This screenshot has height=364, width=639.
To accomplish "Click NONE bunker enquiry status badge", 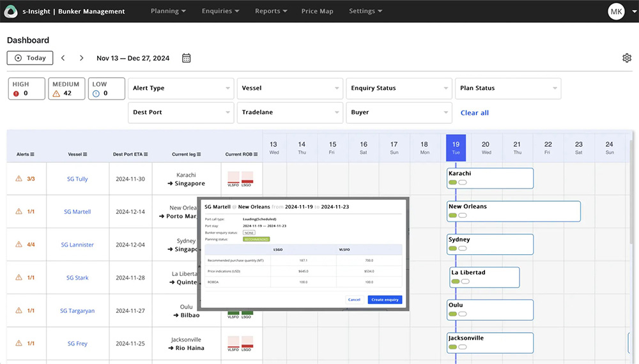I will (249, 233).
